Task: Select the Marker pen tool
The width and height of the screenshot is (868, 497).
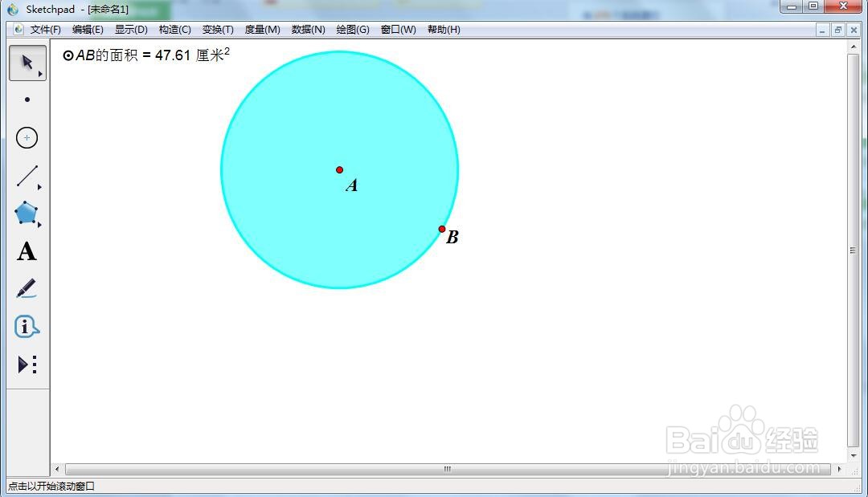Action: [x=26, y=288]
